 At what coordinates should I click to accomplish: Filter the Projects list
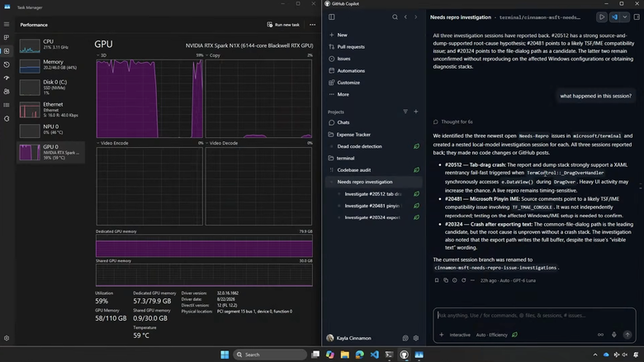coord(405,112)
